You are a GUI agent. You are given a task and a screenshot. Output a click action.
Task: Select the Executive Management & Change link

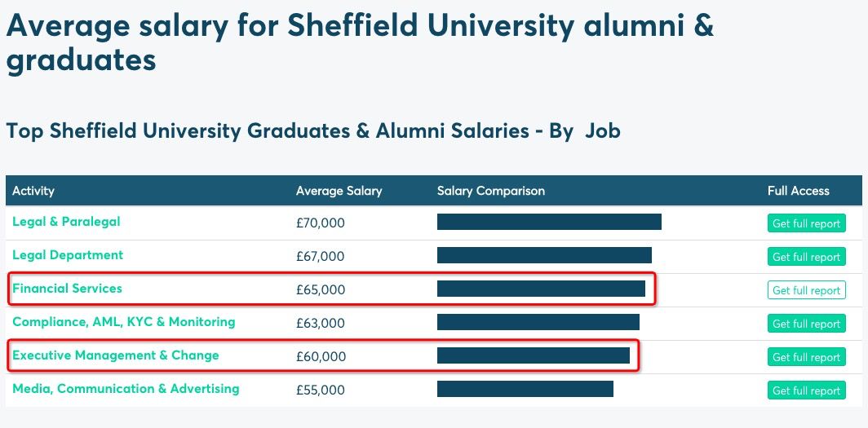pyautogui.click(x=115, y=355)
